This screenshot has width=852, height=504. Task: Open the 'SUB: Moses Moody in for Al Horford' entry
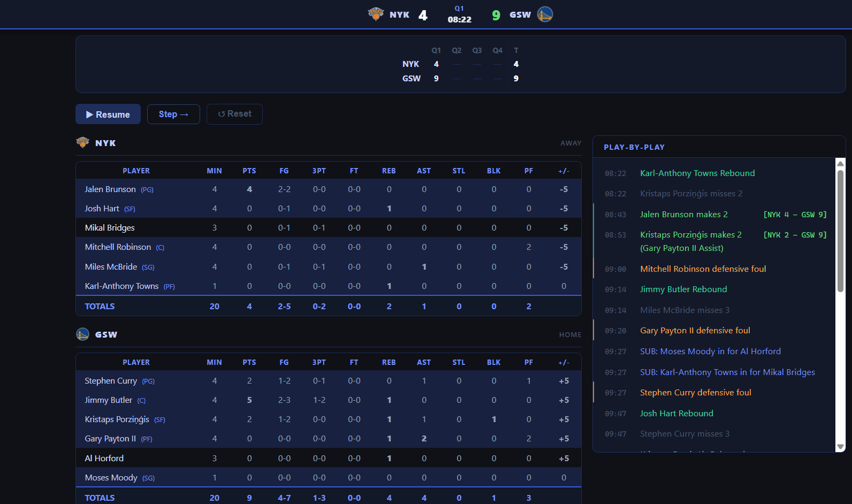pyautogui.click(x=714, y=351)
